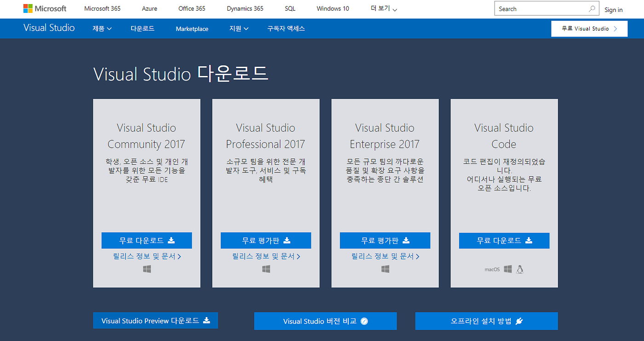Click the Windows logo under Professional 2017
644x341 pixels.
click(266, 269)
